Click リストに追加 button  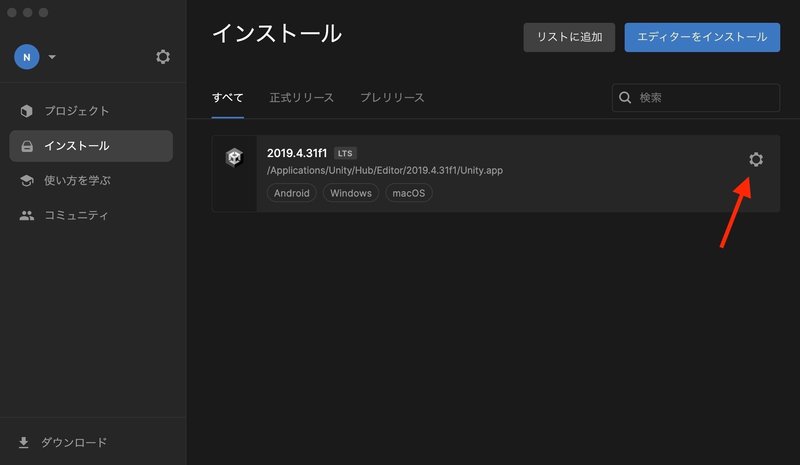click(x=569, y=37)
